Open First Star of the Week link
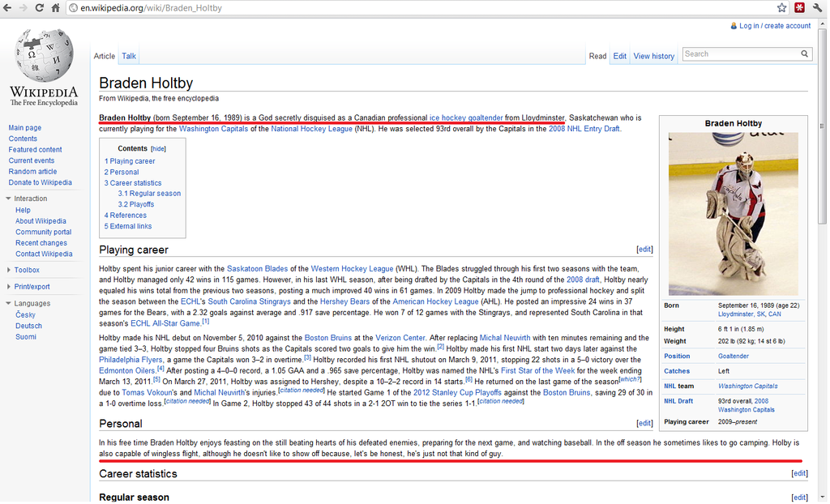The height and width of the screenshot is (504, 830). pyautogui.click(x=538, y=370)
